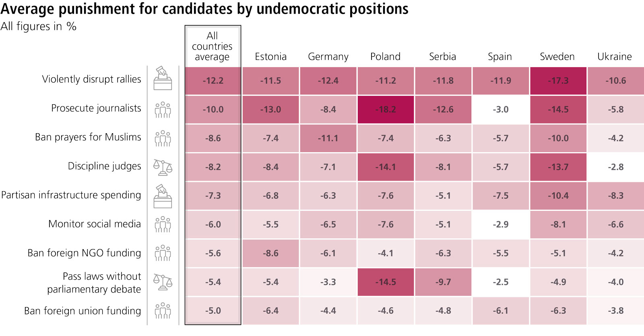
Task: Click the Sweden column header
Action: click(557, 57)
